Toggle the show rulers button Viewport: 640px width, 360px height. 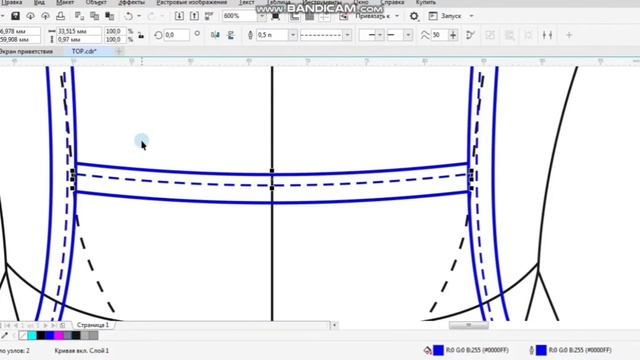click(294, 16)
